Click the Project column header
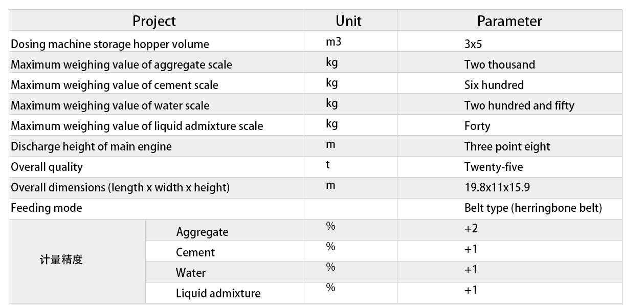This screenshot has height=305, width=644. (x=154, y=21)
